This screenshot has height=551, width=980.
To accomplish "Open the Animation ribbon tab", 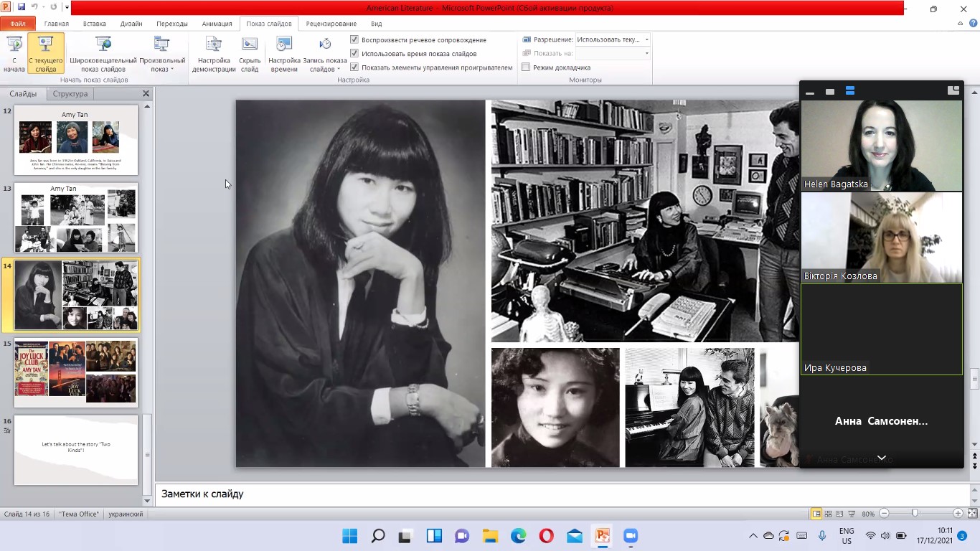I will tap(217, 24).
